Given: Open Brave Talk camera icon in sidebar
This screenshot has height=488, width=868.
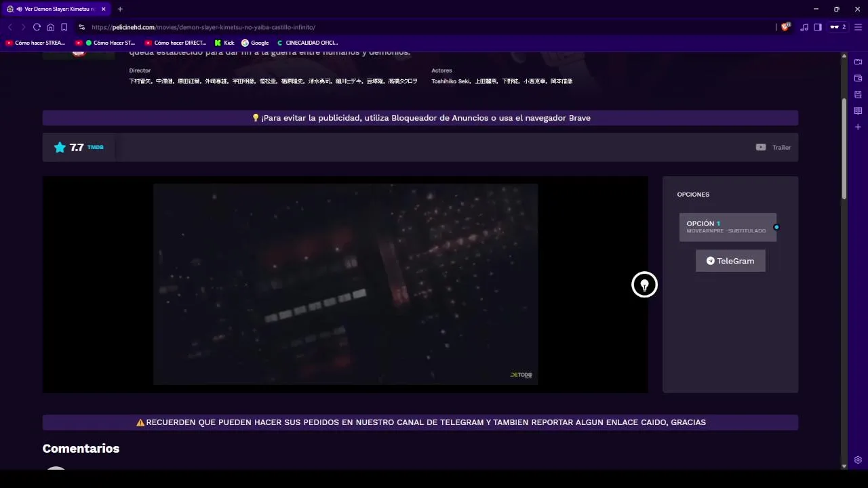Looking at the screenshot, I should [858, 62].
